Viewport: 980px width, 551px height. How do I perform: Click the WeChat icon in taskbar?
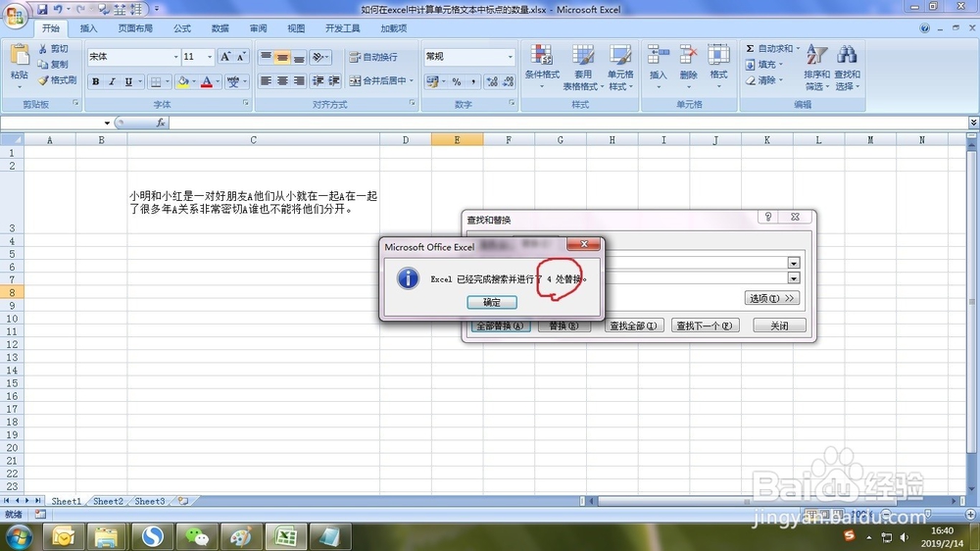197,536
